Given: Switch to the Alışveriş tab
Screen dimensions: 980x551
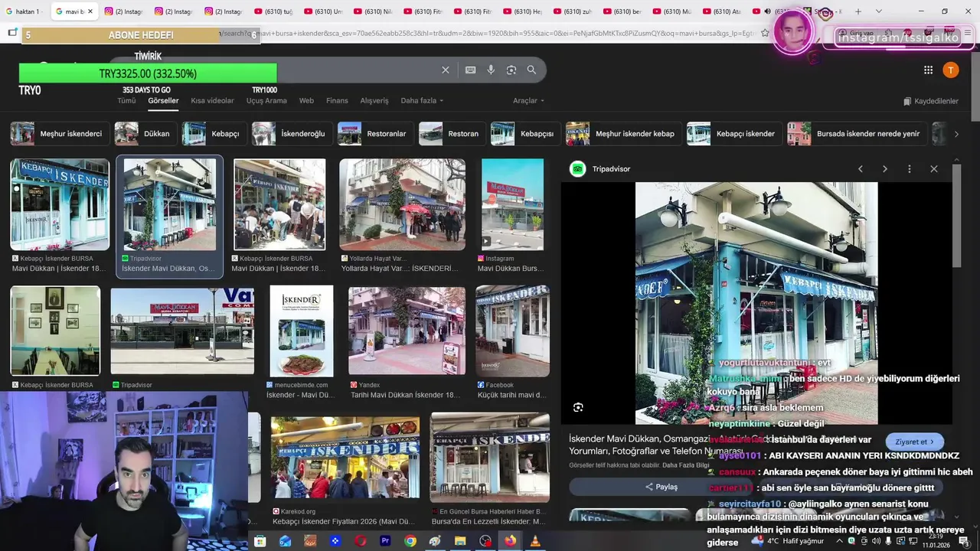Looking at the screenshot, I should coord(374,100).
